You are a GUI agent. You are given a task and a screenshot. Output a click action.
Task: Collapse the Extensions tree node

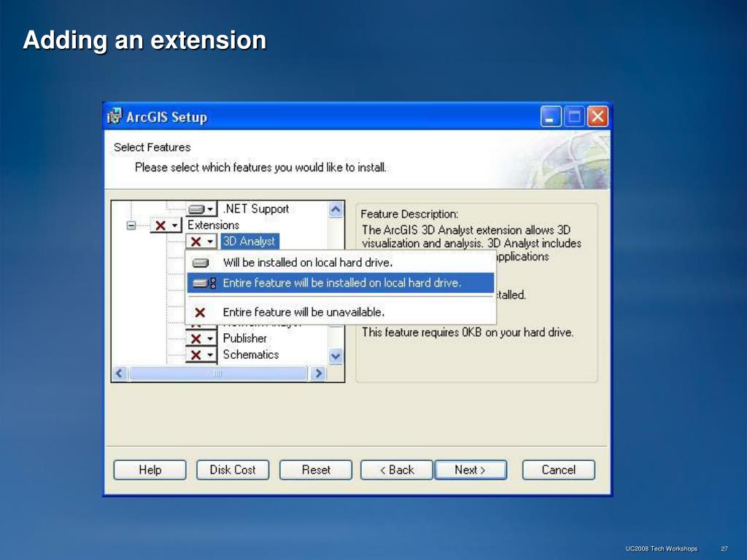click(x=131, y=225)
